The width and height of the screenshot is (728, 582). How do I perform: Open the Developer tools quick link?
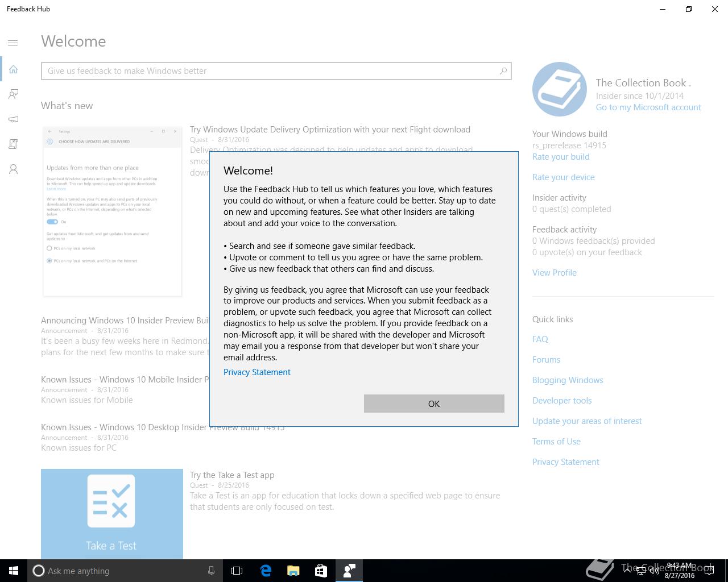tap(562, 401)
